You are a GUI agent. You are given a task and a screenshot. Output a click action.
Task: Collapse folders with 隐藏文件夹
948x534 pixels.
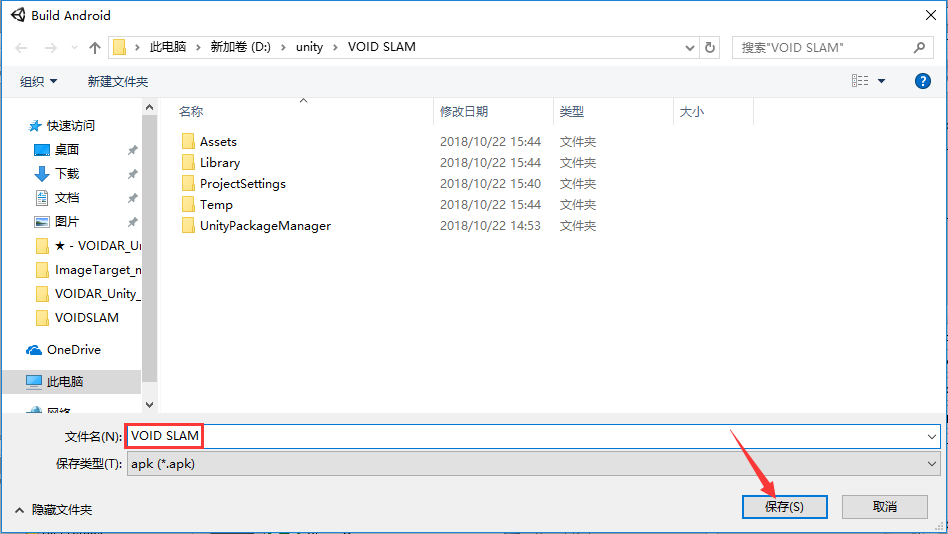pos(53,510)
